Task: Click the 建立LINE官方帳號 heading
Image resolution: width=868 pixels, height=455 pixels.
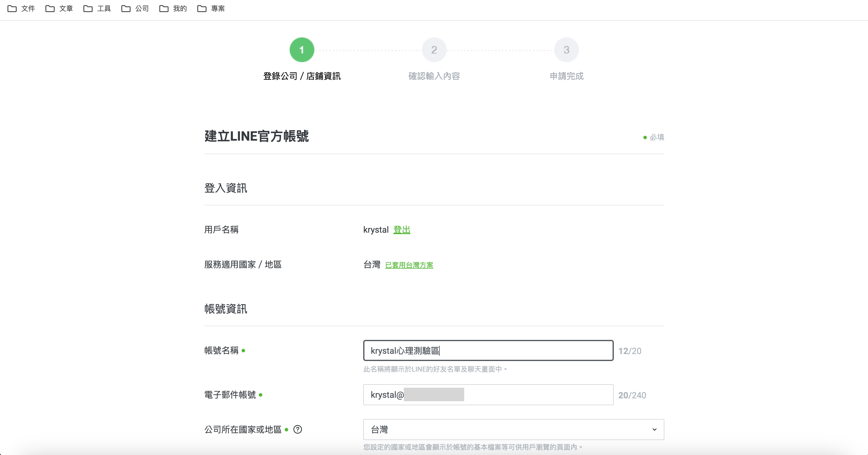Action: (x=257, y=136)
